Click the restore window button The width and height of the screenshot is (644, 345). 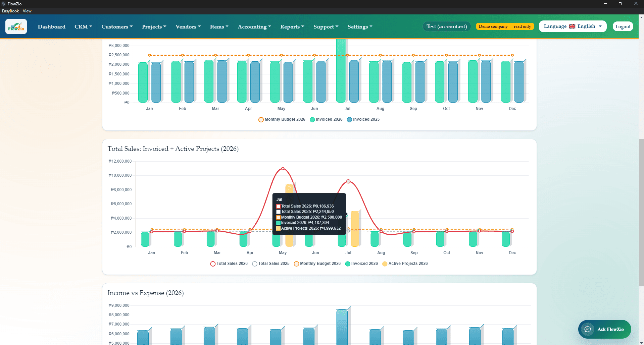point(621,4)
